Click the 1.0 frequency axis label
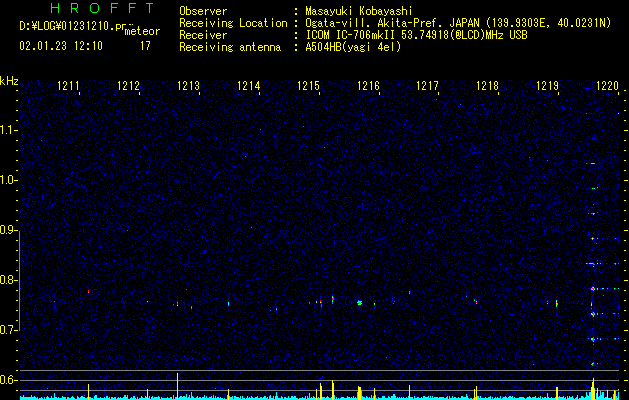Viewport: 629px width, 400px height. pos(9,180)
